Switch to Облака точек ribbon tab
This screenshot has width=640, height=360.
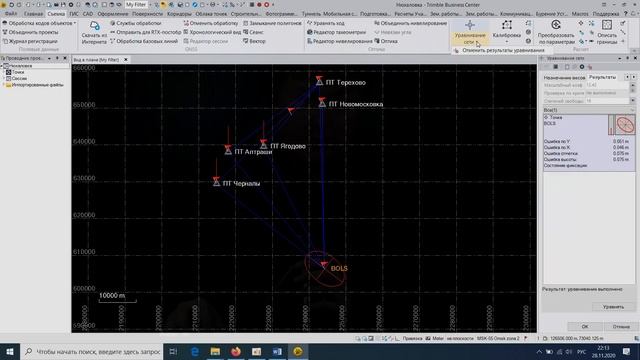[x=211, y=14]
